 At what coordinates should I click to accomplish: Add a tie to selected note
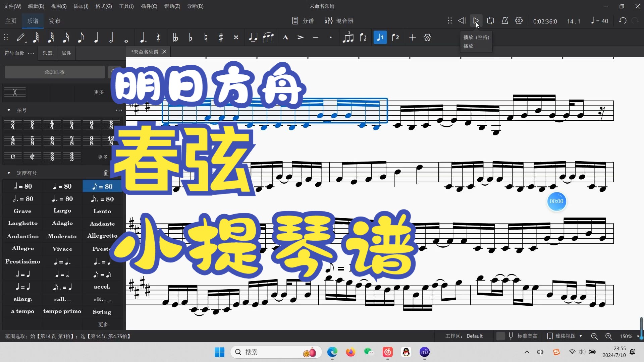pos(253,38)
